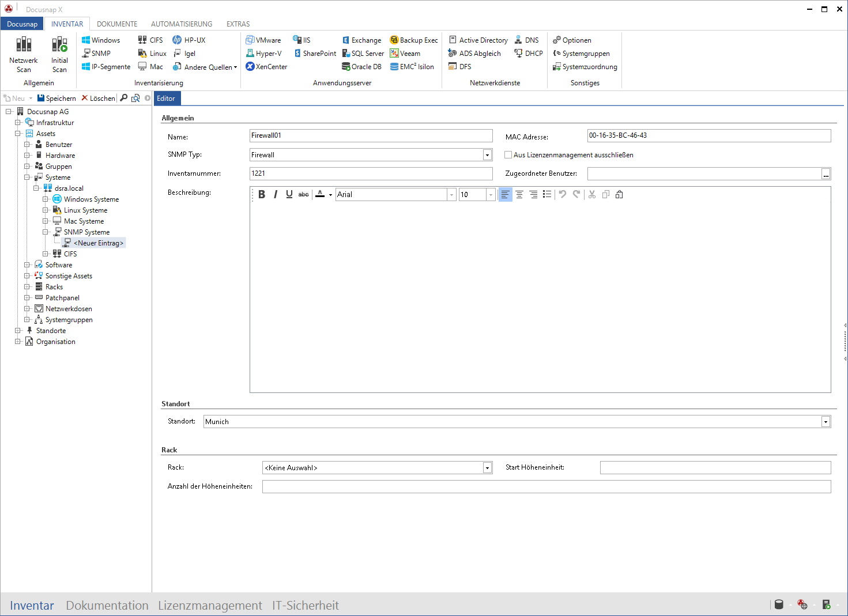848x616 pixels.
Task: Open font family Arial dropdown
Action: 451,195
